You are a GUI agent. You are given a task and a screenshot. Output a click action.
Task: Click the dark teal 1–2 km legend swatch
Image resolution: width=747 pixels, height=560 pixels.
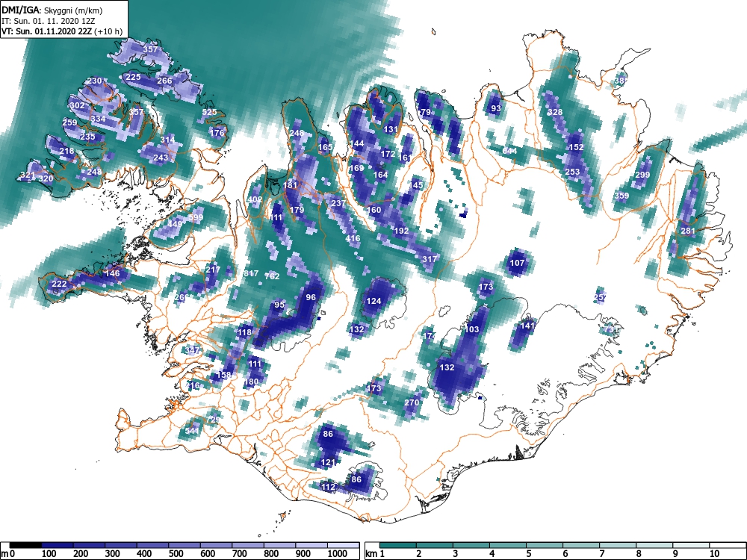(398, 545)
